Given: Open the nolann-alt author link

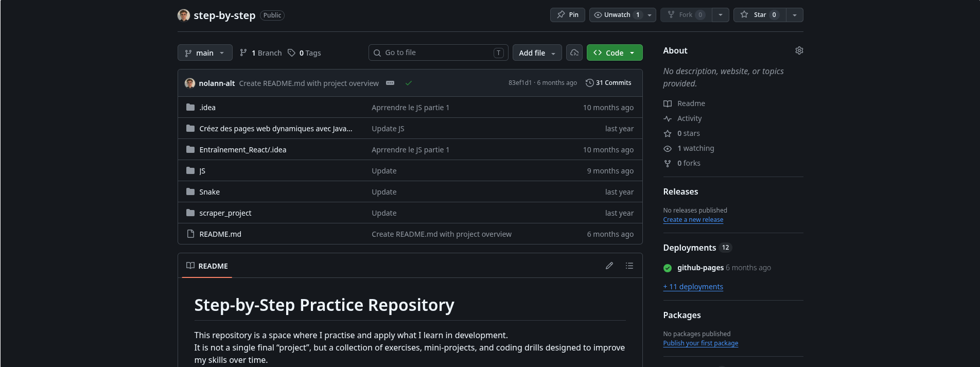Looking at the screenshot, I should click(x=217, y=83).
